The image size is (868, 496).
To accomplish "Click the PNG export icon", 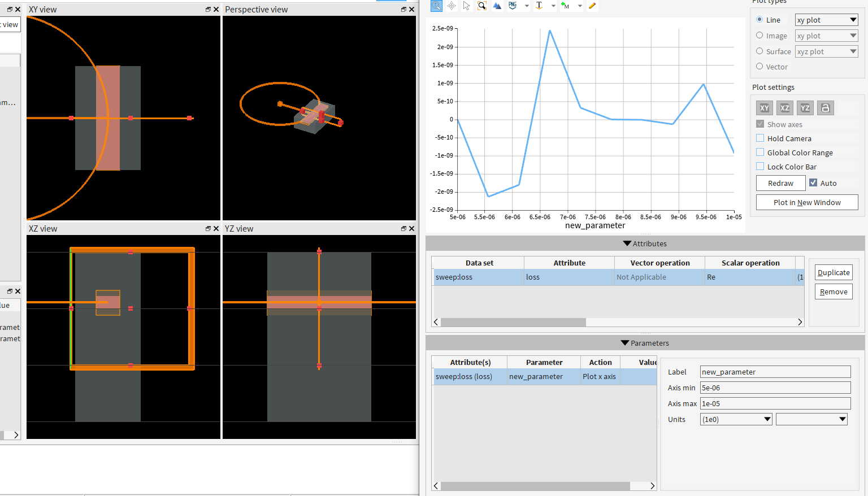I will coord(513,6).
